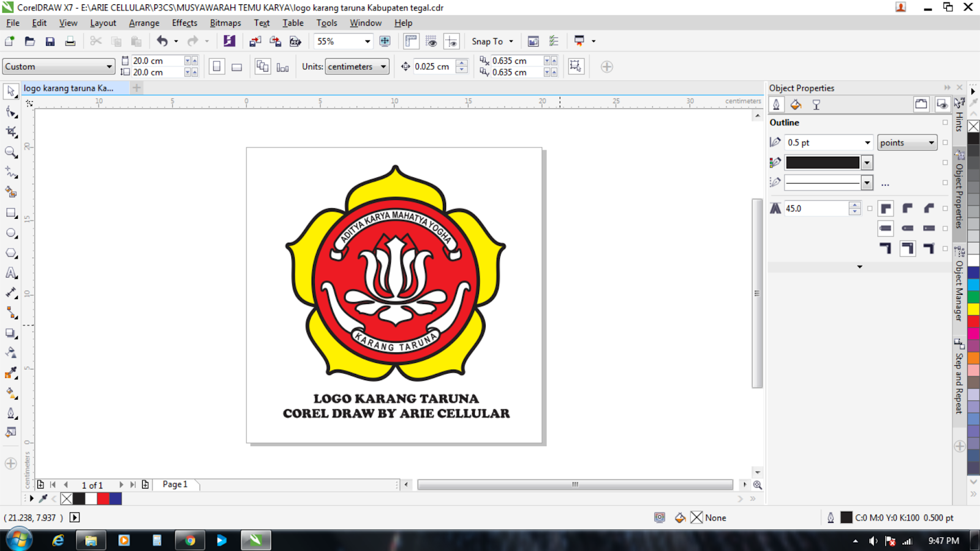Image resolution: width=980 pixels, height=551 pixels.
Task: Click the add new document tab plus
Action: tap(137, 88)
